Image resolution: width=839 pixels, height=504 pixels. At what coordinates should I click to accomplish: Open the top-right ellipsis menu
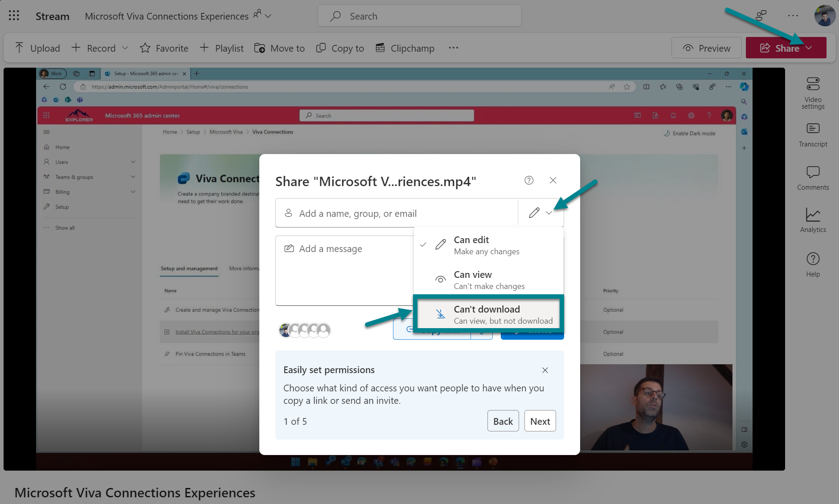[793, 16]
